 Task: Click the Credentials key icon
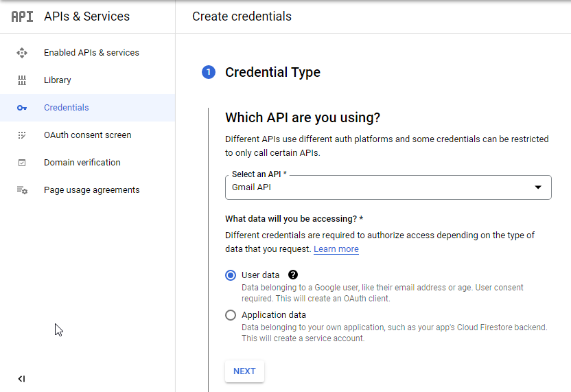click(22, 108)
